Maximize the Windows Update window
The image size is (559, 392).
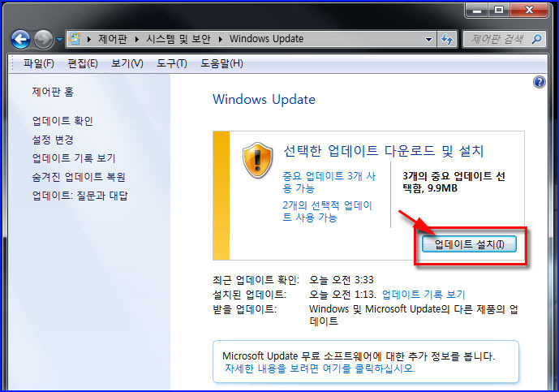pyautogui.click(x=499, y=11)
